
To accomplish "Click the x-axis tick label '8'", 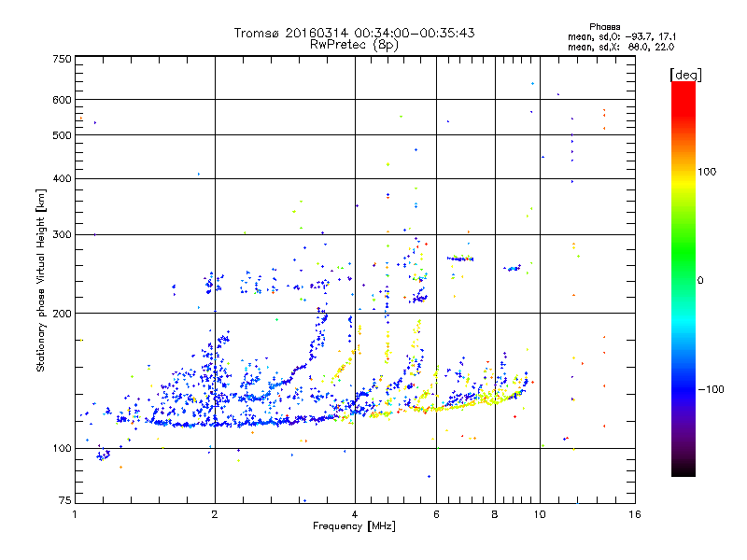I will (495, 514).
